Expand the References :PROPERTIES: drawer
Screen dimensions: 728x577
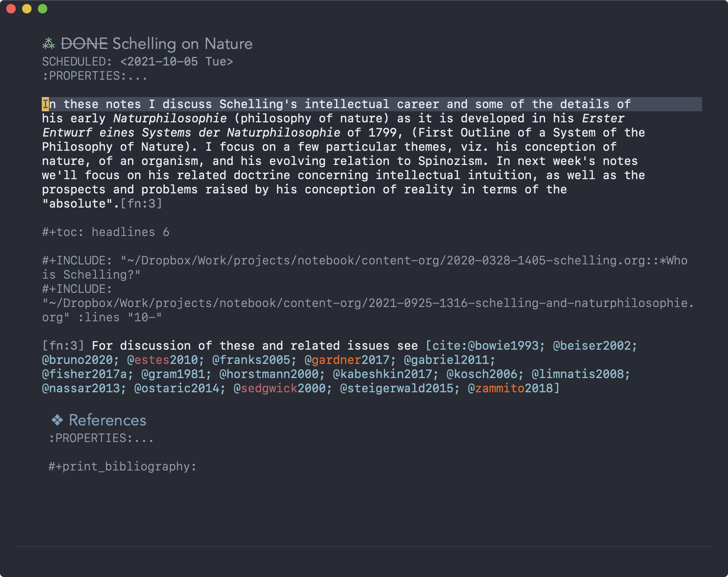[x=101, y=438]
